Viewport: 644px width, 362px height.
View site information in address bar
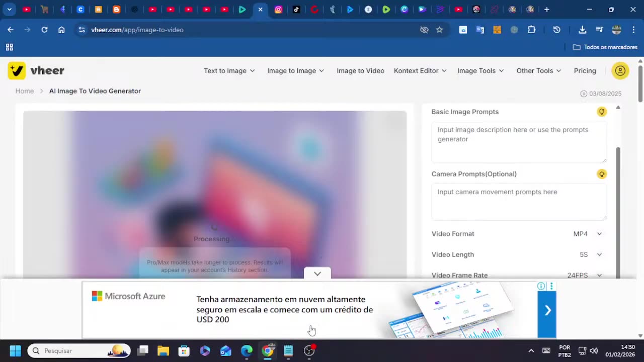pos(82,30)
